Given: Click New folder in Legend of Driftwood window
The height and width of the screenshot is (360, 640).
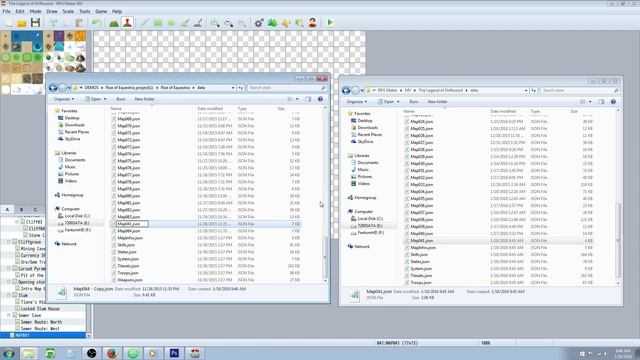Looking at the screenshot, I should coord(438,102).
